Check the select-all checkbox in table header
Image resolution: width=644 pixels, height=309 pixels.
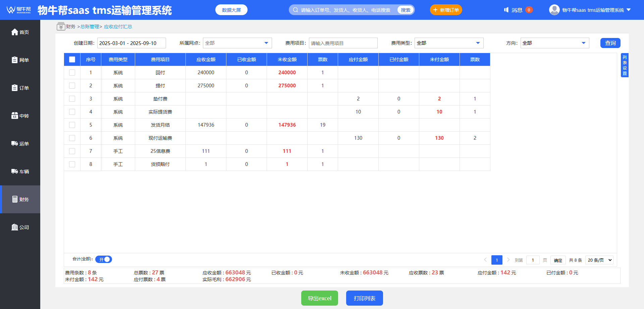[x=72, y=59]
